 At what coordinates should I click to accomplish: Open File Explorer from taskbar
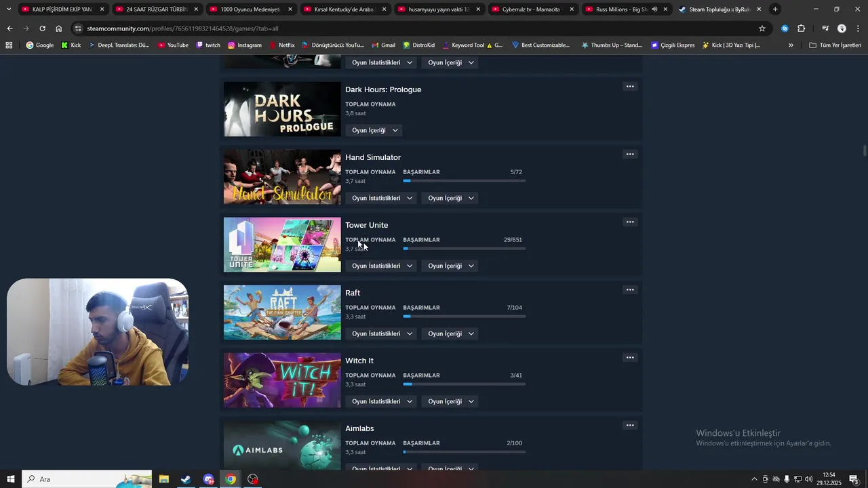[x=164, y=479]
